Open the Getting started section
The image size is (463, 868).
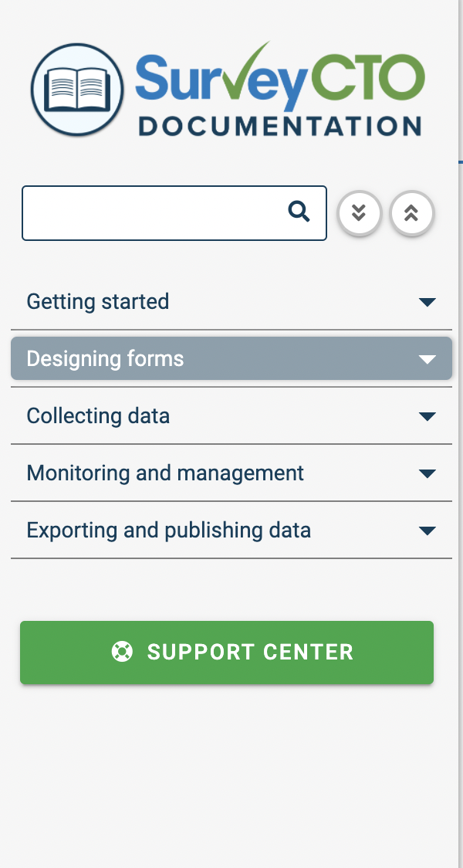tap(231, 302)
